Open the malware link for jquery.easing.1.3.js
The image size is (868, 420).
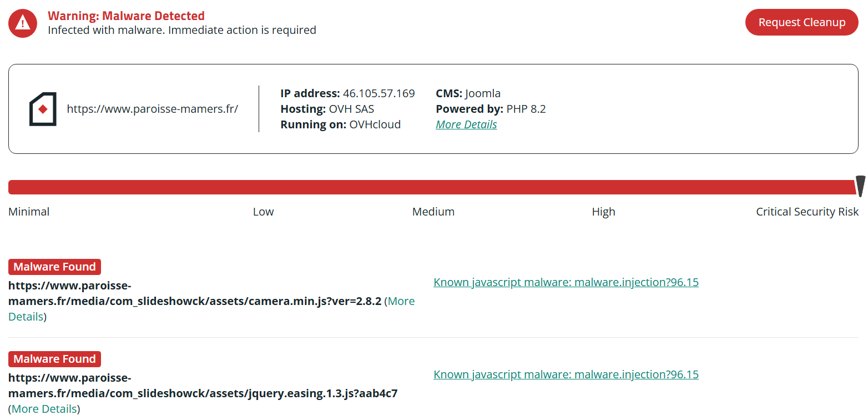566,374
